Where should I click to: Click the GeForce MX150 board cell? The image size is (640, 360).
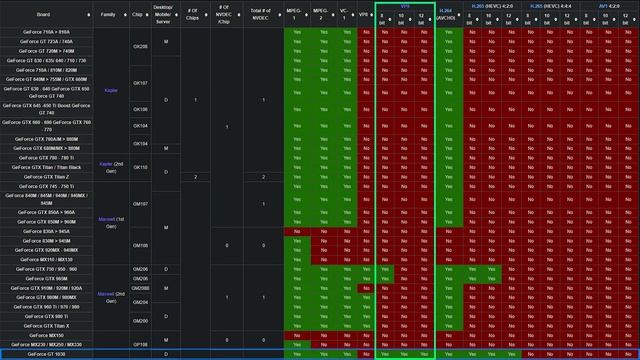pyautogui.click(x=47, y=336)
